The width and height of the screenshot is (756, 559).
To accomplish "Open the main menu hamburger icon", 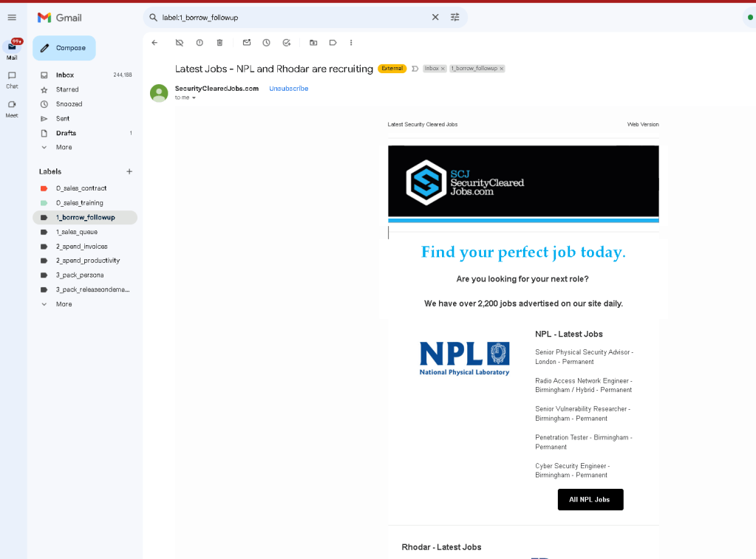I will [x=12, y=18].
